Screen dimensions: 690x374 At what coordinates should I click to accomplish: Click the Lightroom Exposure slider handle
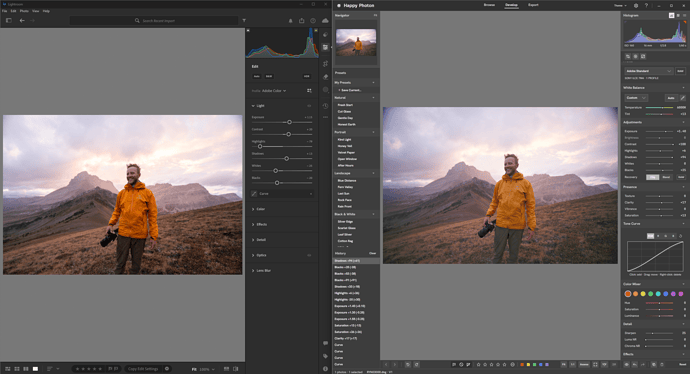click(289, 122)
